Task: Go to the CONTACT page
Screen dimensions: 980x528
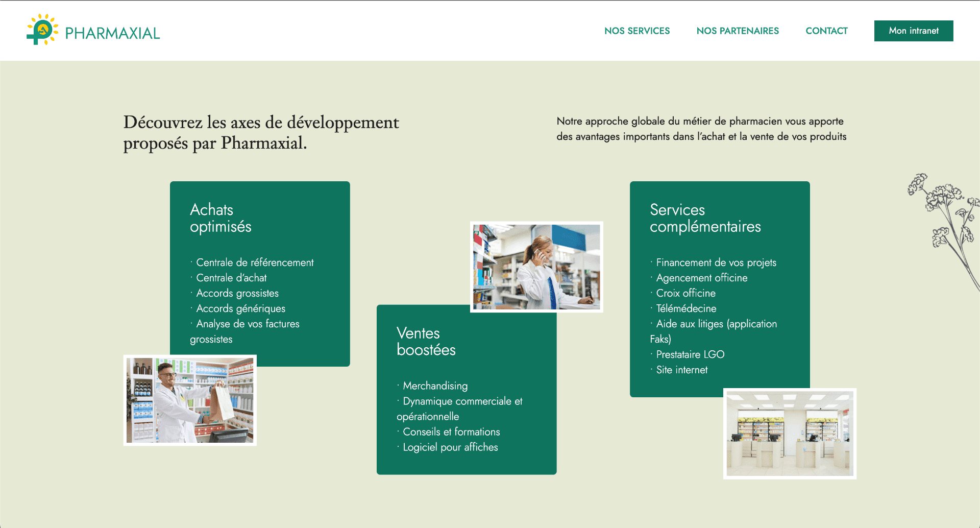Action: coord(826,31)
